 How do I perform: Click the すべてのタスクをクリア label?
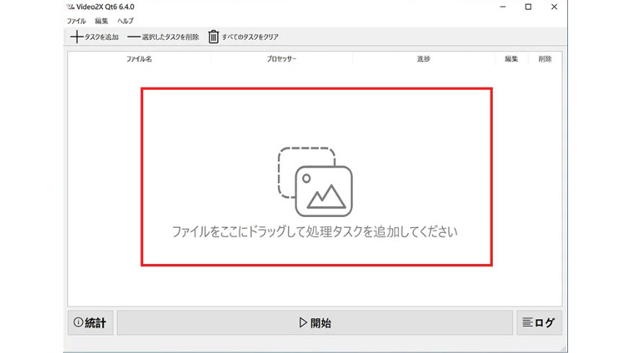coord(250,37)
